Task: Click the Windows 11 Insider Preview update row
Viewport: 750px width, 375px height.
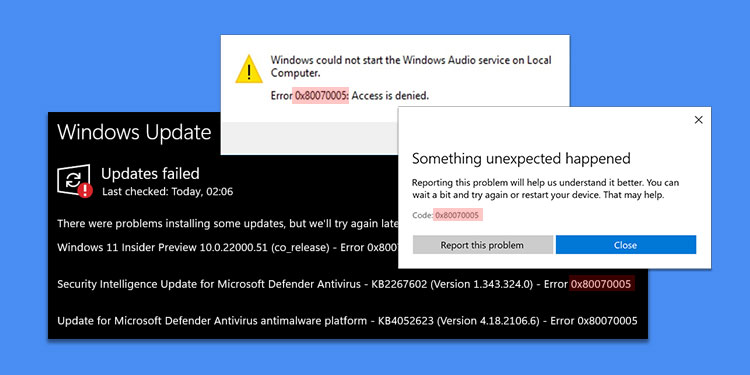Action: pos(228,247)
